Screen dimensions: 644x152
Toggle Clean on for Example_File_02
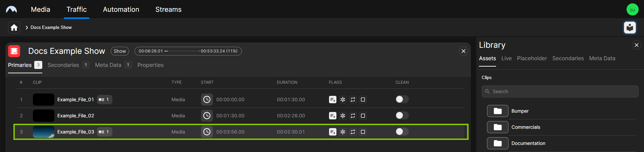pos(402,115)
